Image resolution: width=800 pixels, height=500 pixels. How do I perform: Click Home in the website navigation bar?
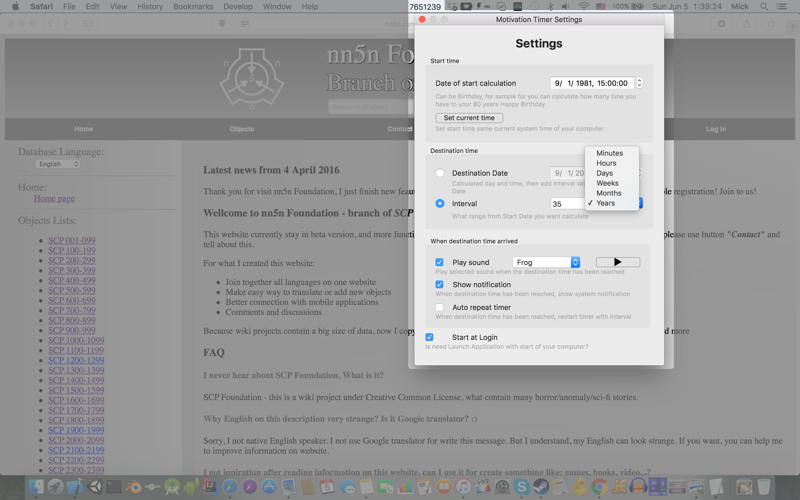click(84, 129)
